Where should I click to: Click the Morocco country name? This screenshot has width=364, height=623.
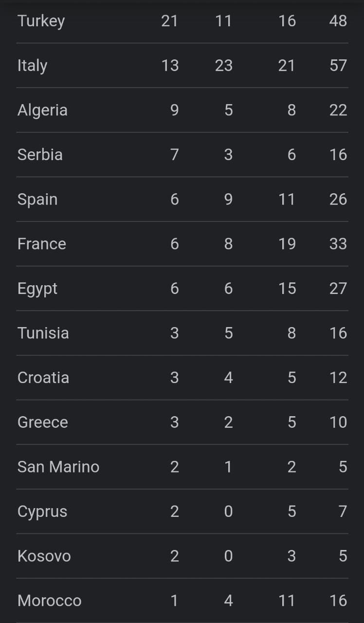coord(49,601)
